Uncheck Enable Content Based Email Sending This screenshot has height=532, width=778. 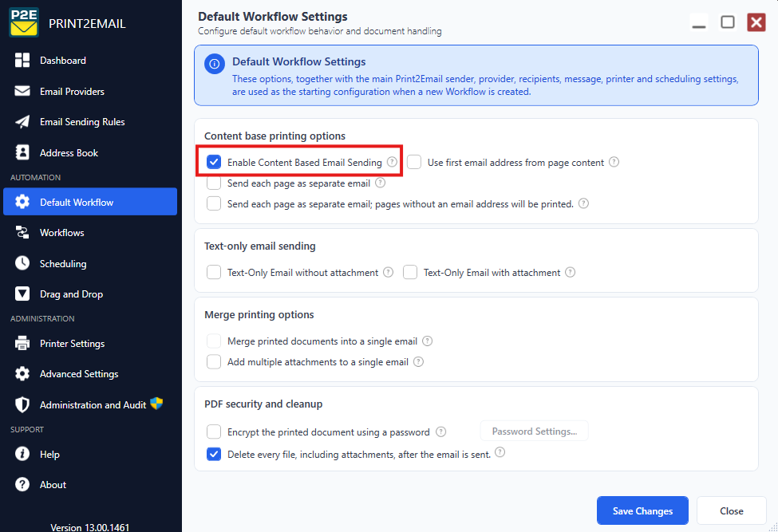[214, 162]
